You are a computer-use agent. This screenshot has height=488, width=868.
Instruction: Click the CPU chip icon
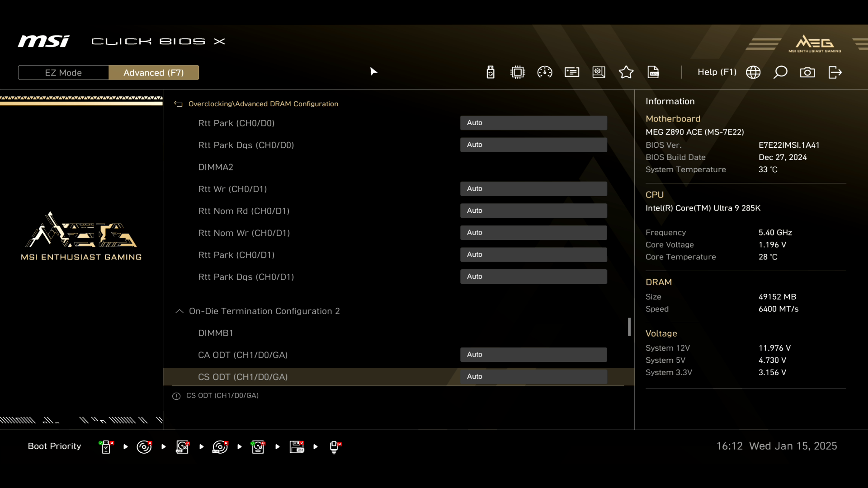[x=518, y=72]
